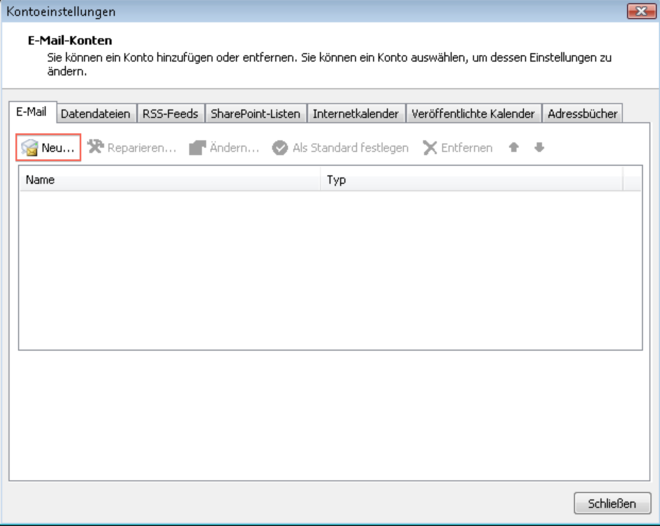The image size is (660, 526).
Task: Show the Internetkalender tab
Action: click(355, 114)
